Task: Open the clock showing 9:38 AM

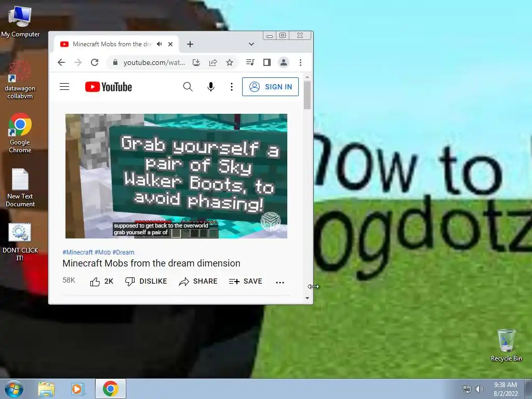Action: point(506,389)
